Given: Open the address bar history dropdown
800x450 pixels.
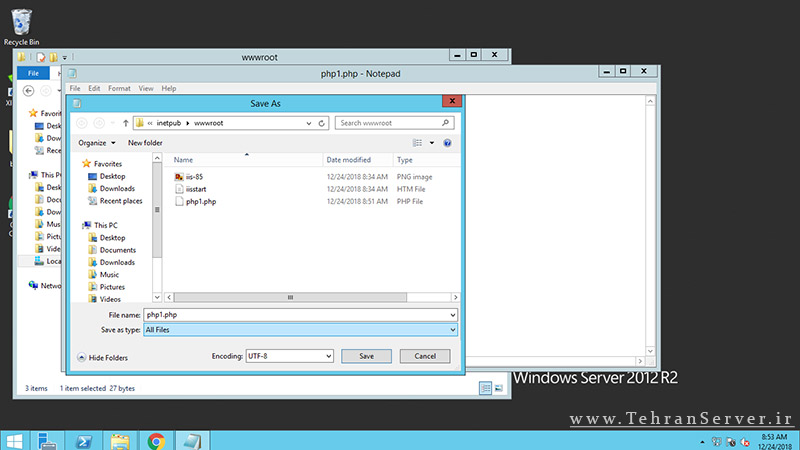Looking at the screenshot, I should click(x=308, y=123).
